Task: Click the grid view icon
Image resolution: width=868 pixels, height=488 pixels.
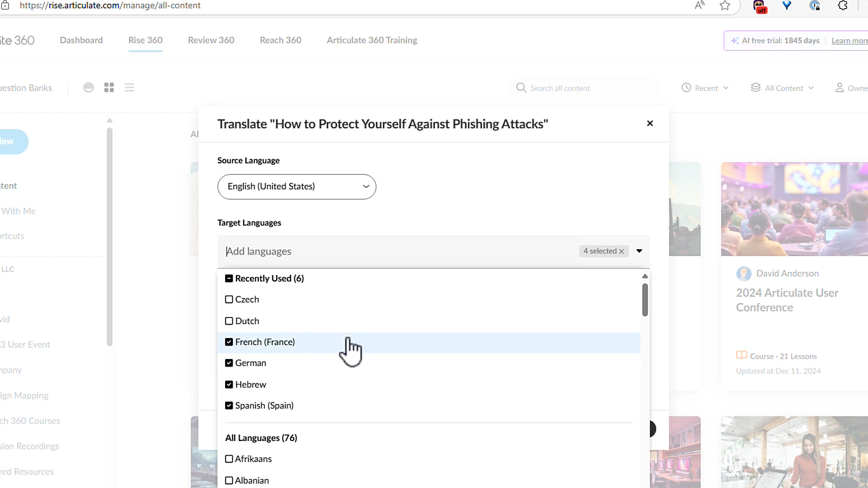Action: 109,88
